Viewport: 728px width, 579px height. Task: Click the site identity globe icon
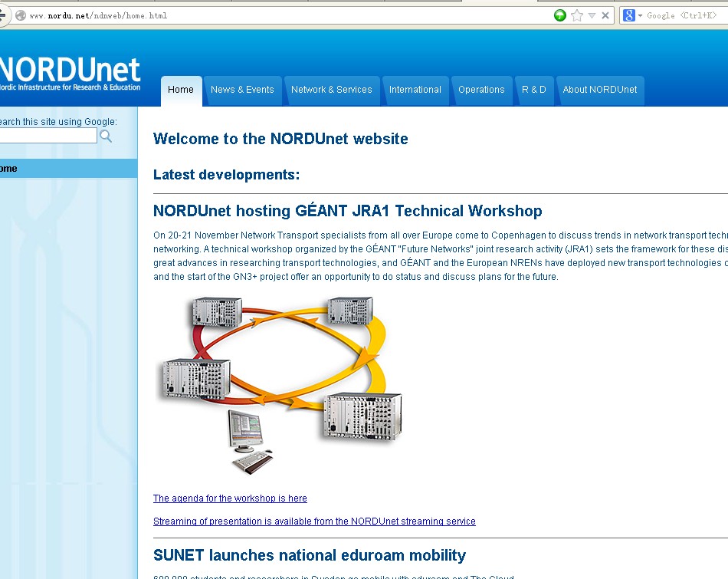21,15
